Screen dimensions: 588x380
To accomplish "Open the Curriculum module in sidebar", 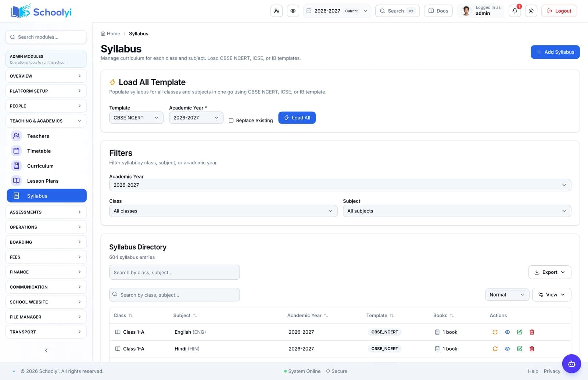I will (x=47, y=166).
